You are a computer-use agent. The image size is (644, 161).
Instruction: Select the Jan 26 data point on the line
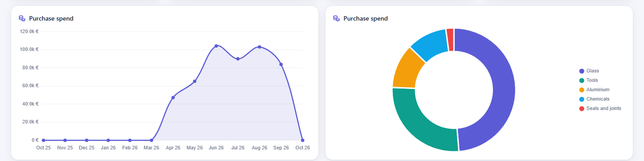click(x=108, y=140)
